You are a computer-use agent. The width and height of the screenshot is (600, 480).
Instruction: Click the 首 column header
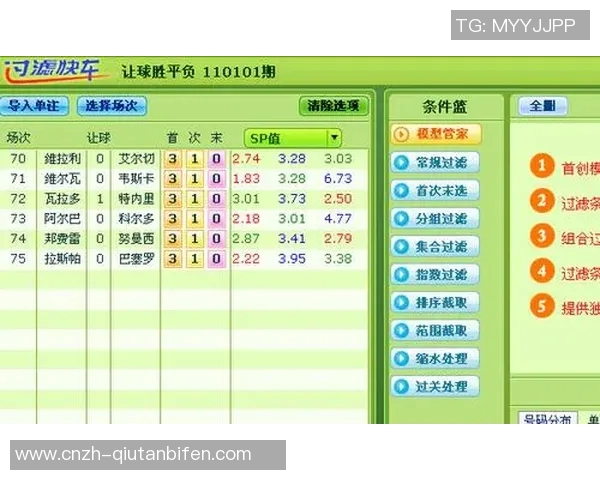(173, 138)
